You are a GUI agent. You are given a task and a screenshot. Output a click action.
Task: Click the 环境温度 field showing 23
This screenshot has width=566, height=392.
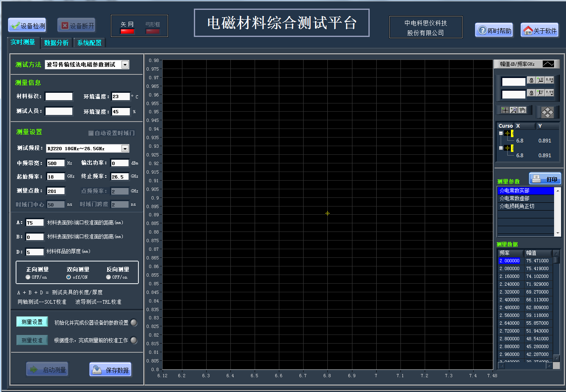pyautogui.click(x=121, y=96)
